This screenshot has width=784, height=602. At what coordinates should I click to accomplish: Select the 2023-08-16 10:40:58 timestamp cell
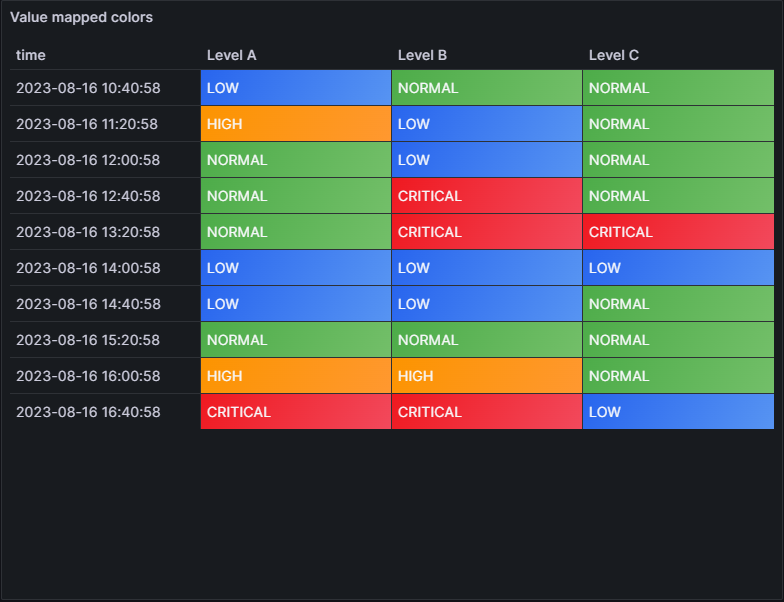pos(88,88)
